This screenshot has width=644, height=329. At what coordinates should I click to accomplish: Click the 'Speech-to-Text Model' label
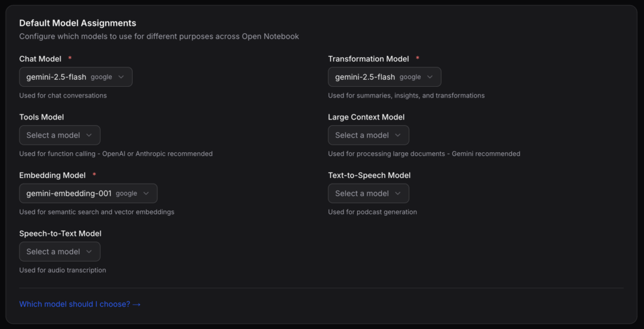60,233
